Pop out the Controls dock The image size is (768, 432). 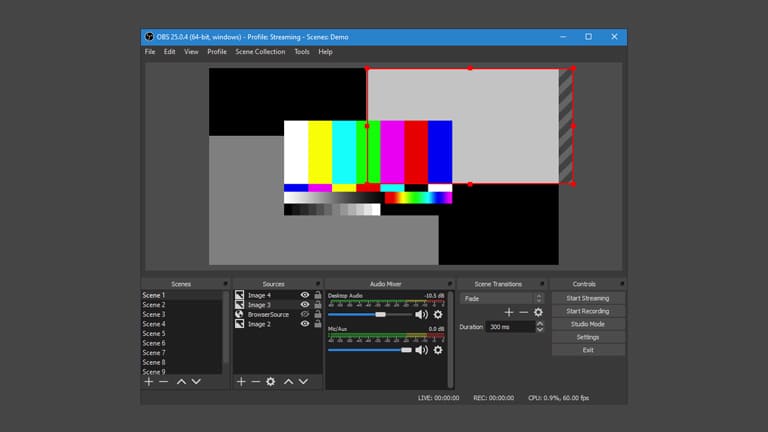tap(622, 284)
